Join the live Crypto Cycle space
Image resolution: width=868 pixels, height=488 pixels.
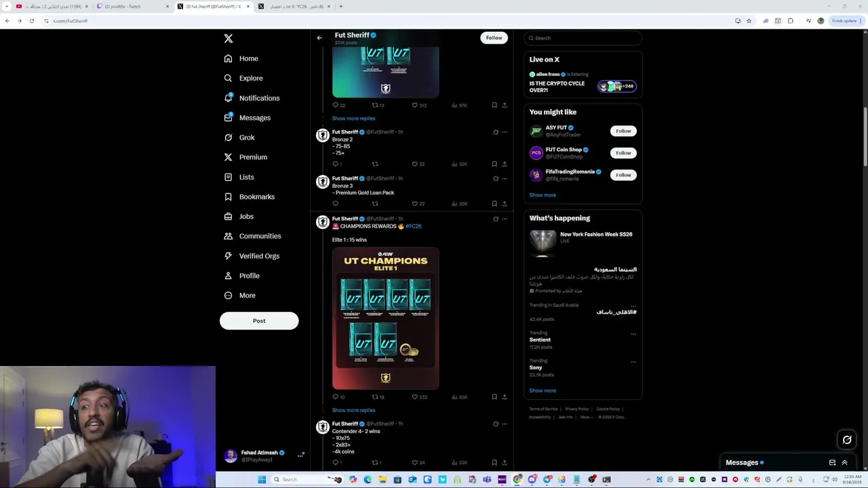pyautogui.click(x=583, y=83)
